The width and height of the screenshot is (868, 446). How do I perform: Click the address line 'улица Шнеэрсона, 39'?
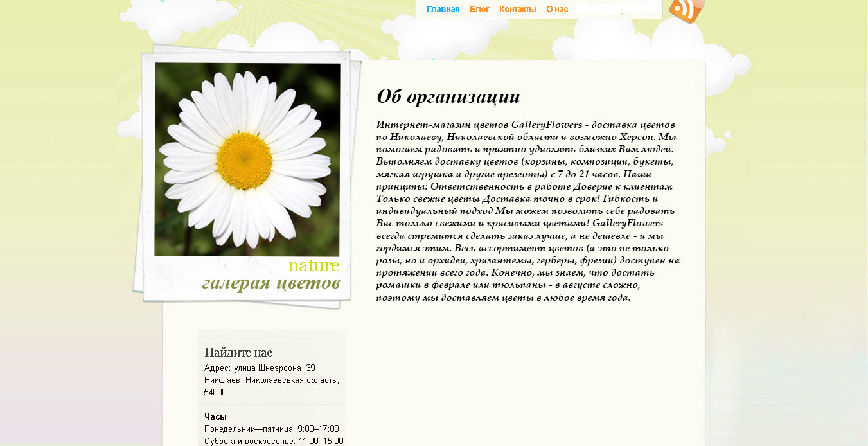tap(276, 368)
